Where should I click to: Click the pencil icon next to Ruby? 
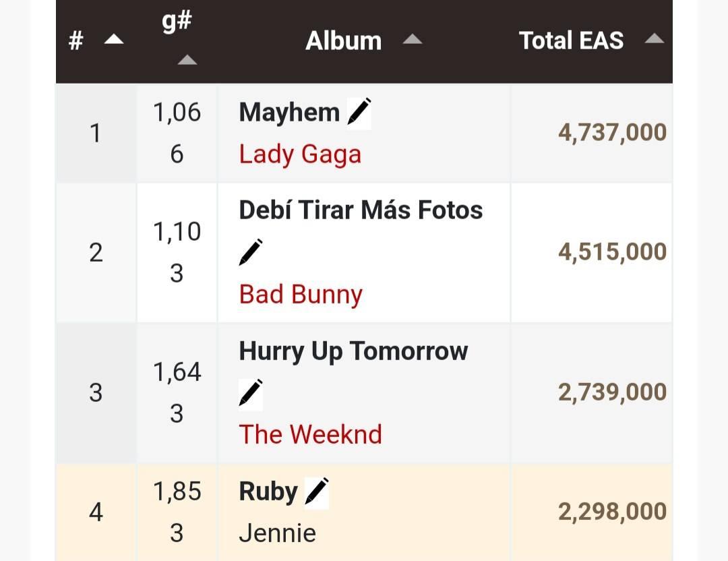click(317, 492)
